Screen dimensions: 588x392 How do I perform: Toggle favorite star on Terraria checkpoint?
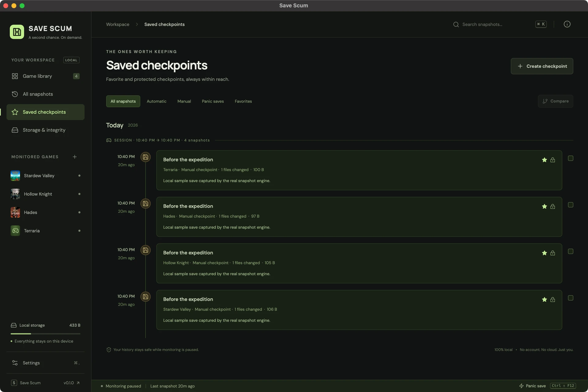[x=544, y=160]
